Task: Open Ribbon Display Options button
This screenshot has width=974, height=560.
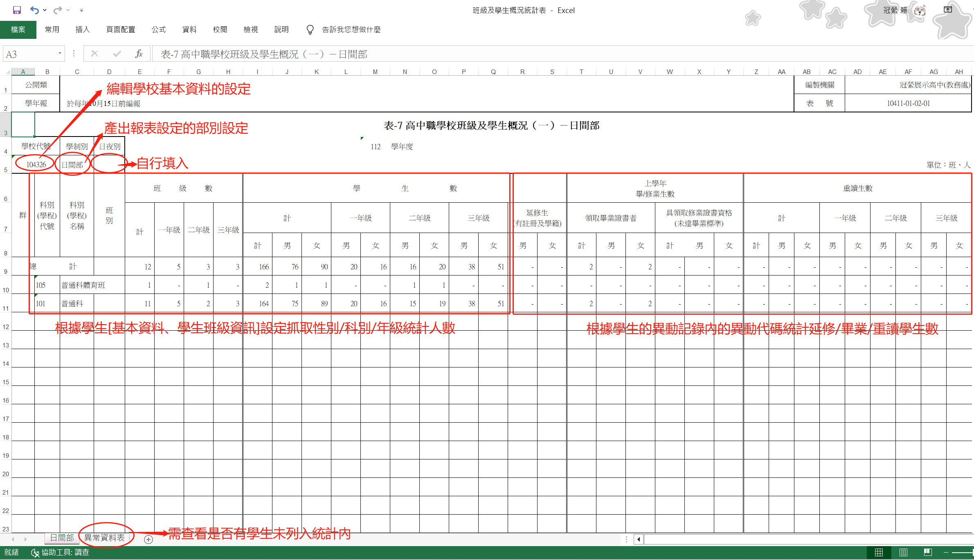Action: pos(948,10)
